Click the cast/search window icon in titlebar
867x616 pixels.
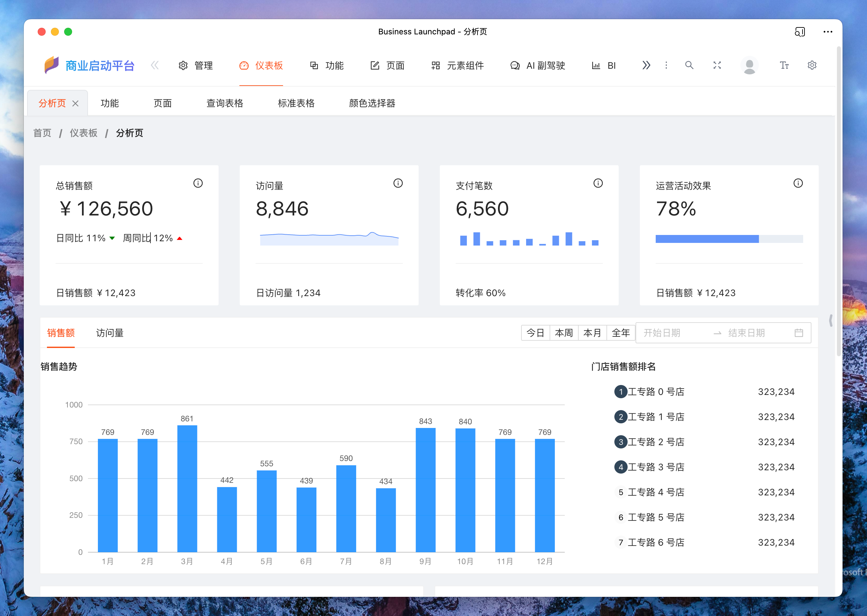tap(800, 32)
